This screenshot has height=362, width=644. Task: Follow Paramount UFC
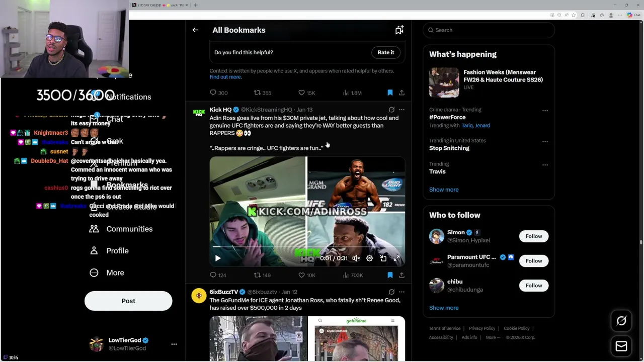(x=534, y=261)
